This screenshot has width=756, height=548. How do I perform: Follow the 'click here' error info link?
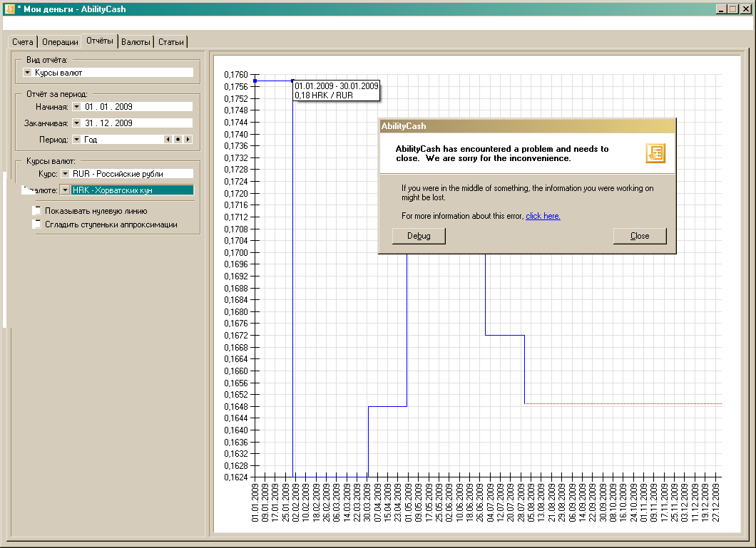[x=543, y=216]
